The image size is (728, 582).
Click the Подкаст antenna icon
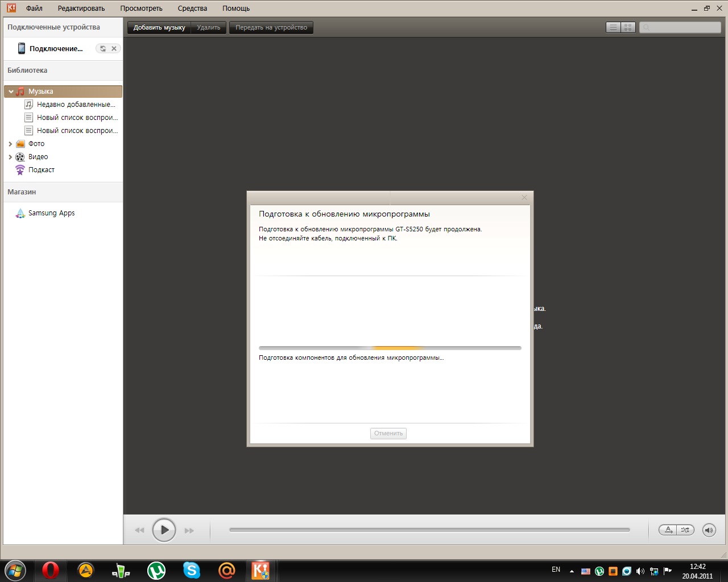(x=20, y=170)
